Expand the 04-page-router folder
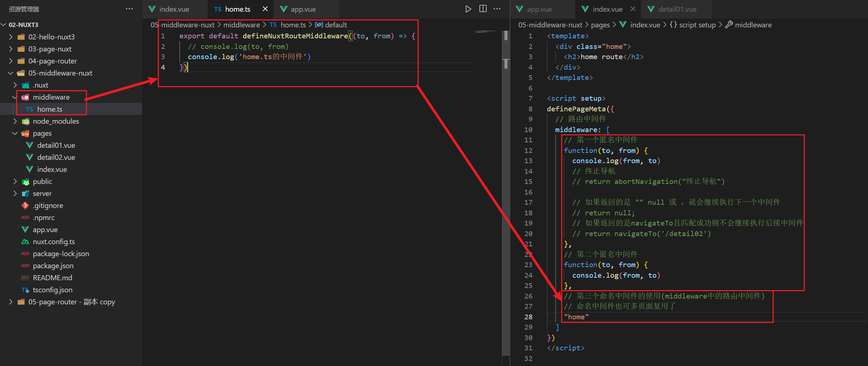Screen dimensions: 868x366 pos(11,61)
